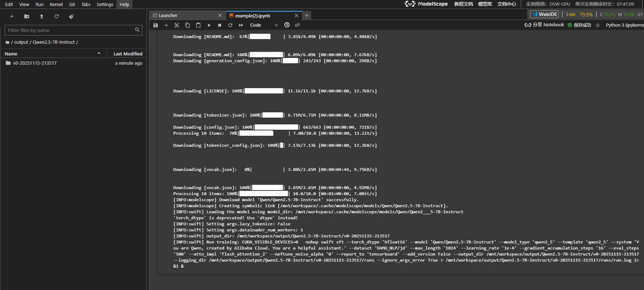
Task: Create a new launcher with plus icon
Action: pyautogui.click(x=12, y=16)
